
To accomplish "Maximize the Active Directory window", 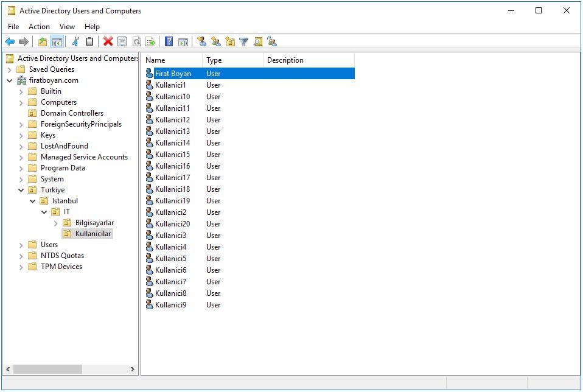I will (x=539, y=10).
